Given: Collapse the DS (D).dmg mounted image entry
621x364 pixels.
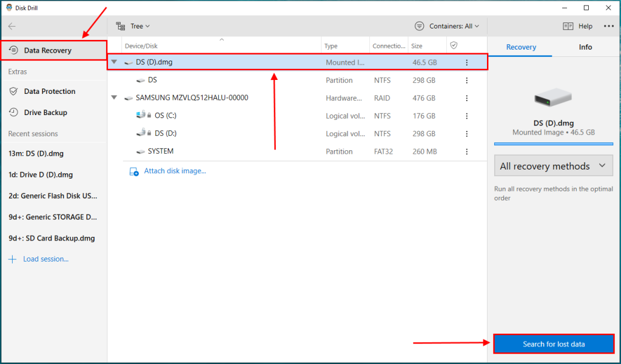Looking at the screenshot, I should pos(113,62).
